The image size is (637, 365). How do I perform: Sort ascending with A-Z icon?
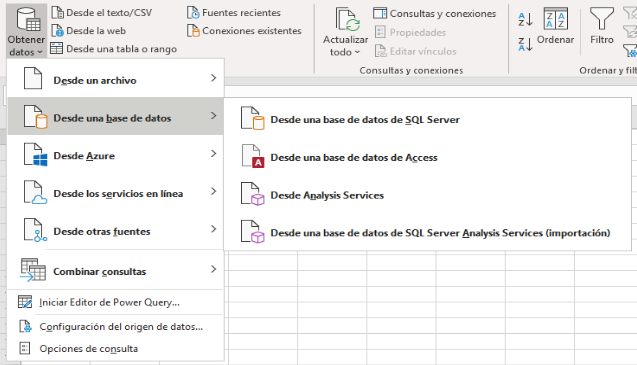pyautogui.click(x=525, y=20)
